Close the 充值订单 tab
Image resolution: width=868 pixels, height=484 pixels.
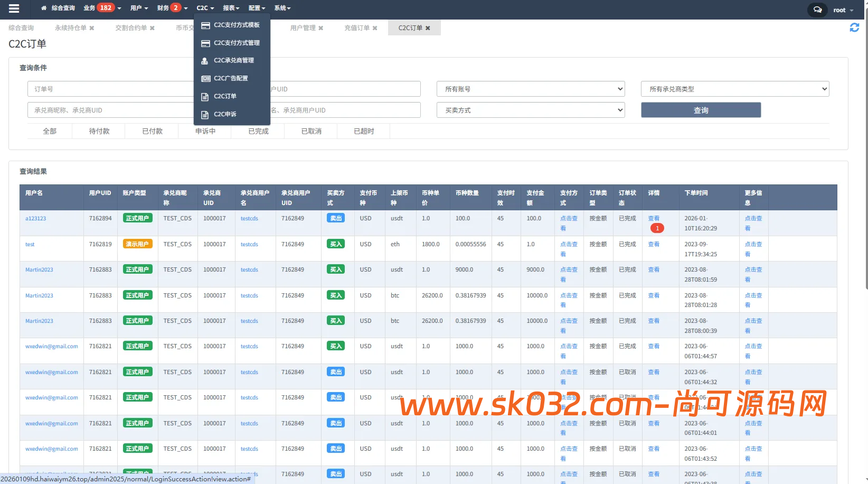pyautogui.click(x=375, y=27)
